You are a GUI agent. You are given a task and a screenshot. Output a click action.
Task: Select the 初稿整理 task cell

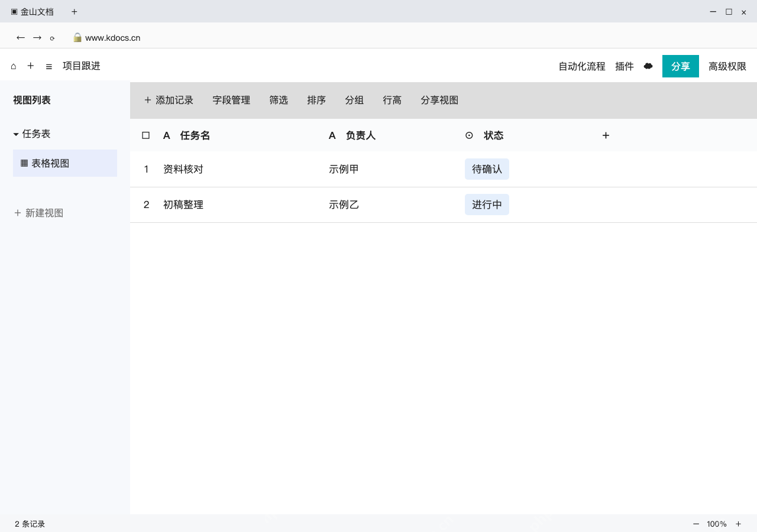click(x=183, y=205)
